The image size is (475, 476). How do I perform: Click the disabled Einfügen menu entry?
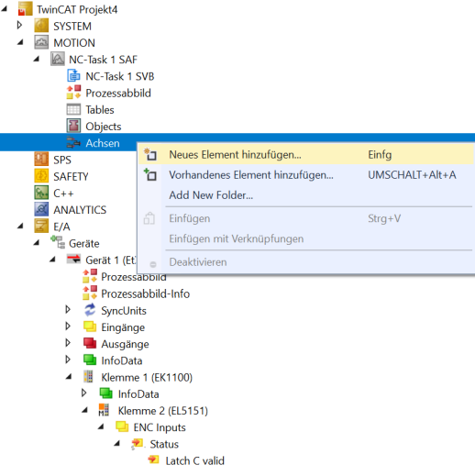tap(305, 218)
